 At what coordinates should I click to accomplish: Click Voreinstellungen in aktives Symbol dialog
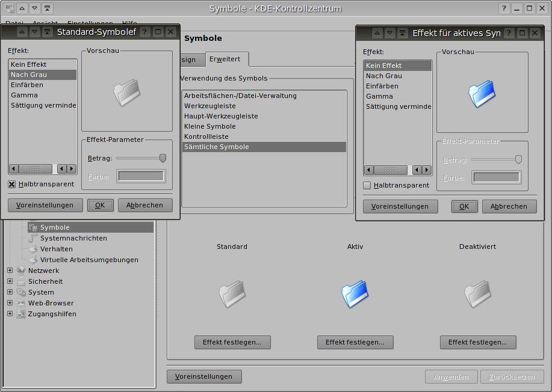point(400,206)
